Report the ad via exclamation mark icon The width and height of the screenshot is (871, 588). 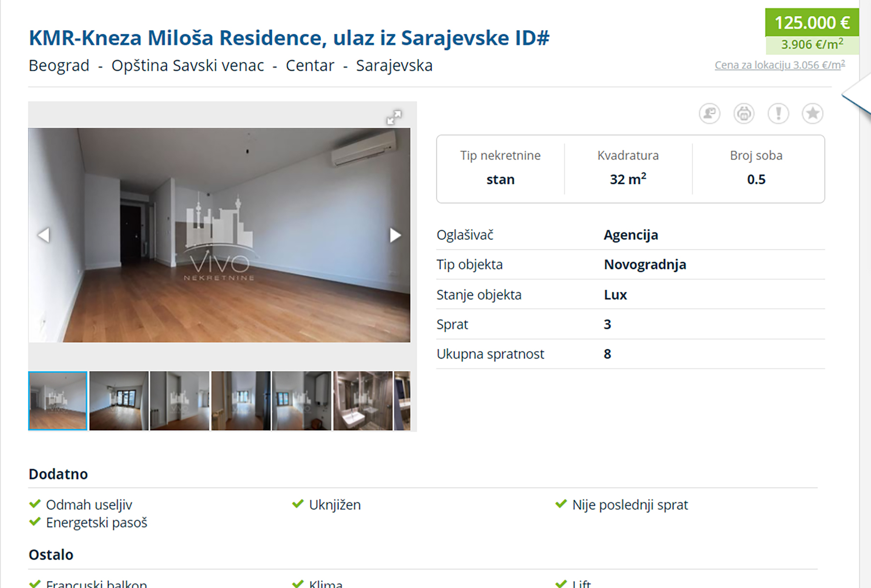(778, 114)
